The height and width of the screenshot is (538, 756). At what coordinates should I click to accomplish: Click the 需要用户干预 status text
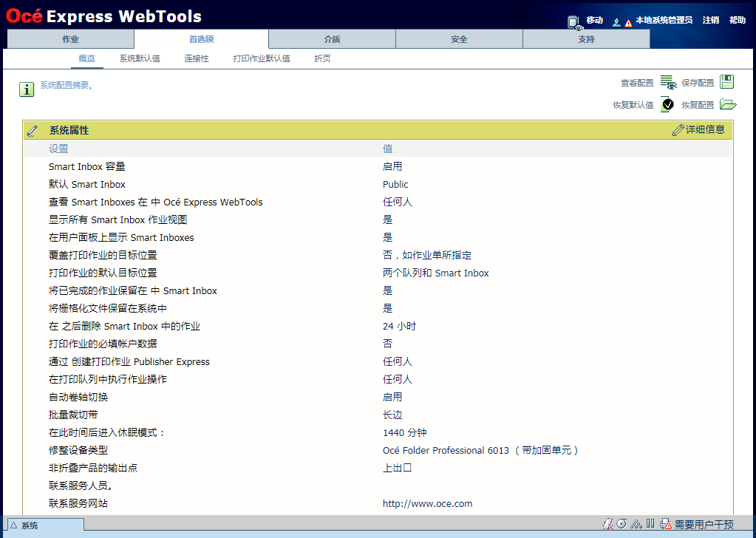tap(704, 525)
